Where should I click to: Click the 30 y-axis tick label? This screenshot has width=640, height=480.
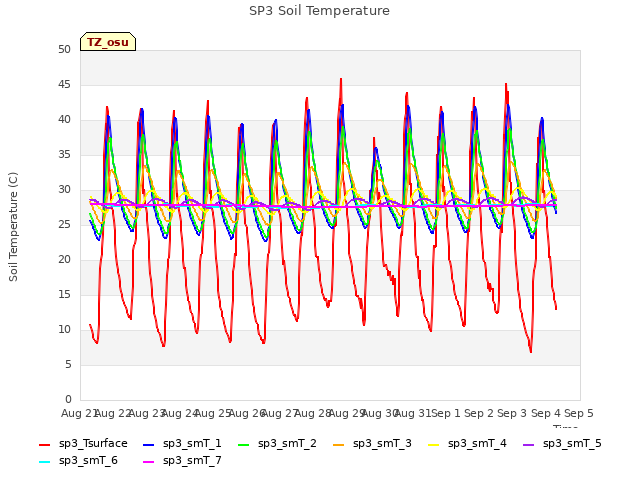pyautogui.click(x=64, y=190)
